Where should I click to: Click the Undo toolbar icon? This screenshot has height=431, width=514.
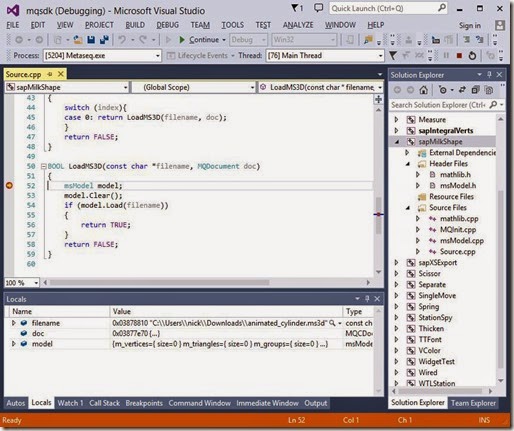pos(122,40)
